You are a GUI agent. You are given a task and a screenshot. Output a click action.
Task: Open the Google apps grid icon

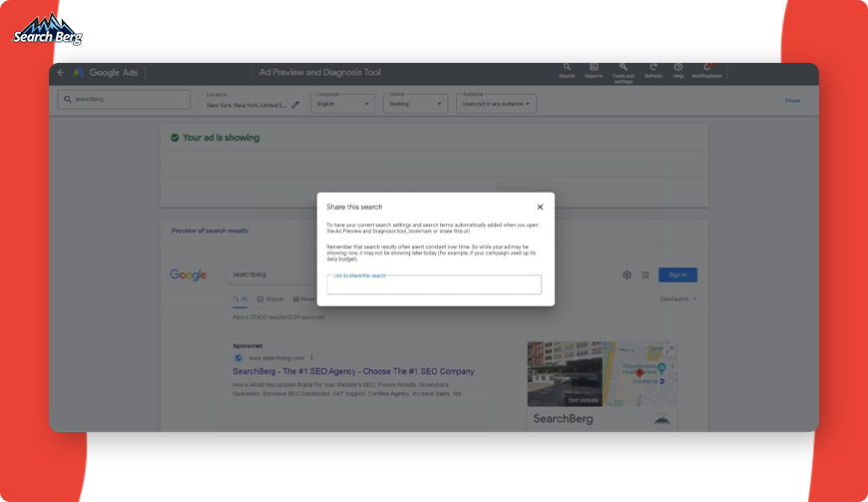(646, 275)
